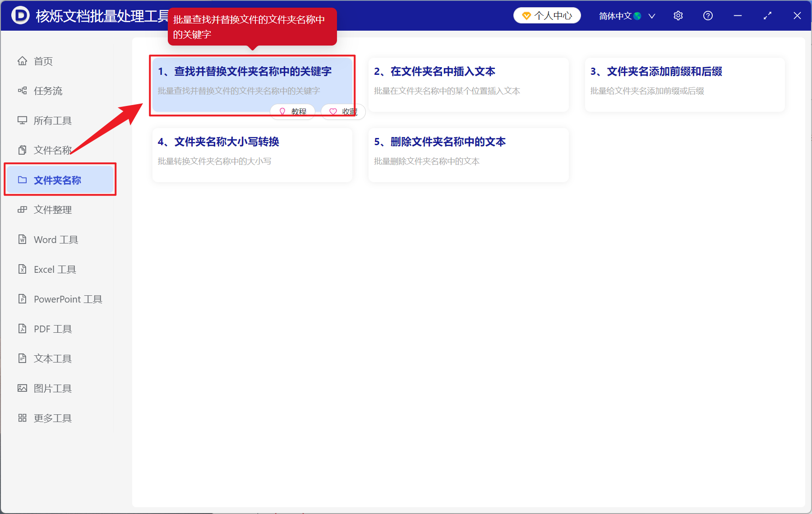Click the app logo in title bar
The image size is (812, 514).
pyautogui.click(x=19, y=15)
